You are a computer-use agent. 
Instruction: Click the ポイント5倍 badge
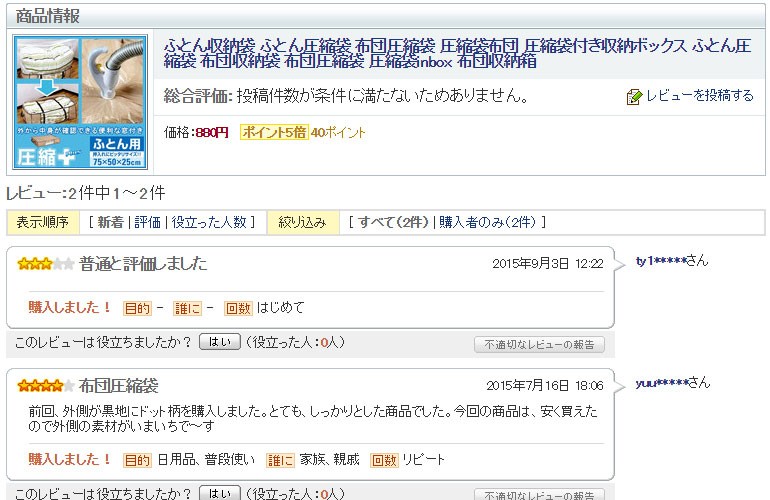tap(273, 132)
